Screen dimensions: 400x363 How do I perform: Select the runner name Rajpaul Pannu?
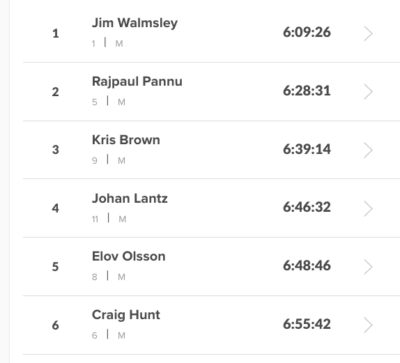pos(137,82)
